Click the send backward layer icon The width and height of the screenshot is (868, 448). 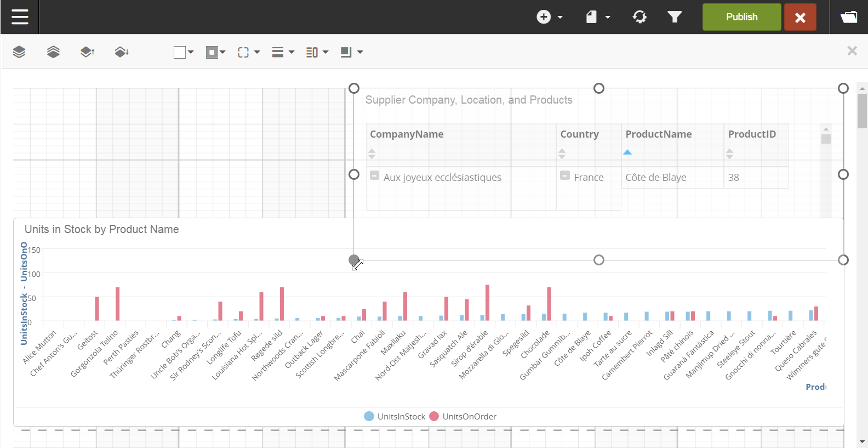click(x=121, y=52)
